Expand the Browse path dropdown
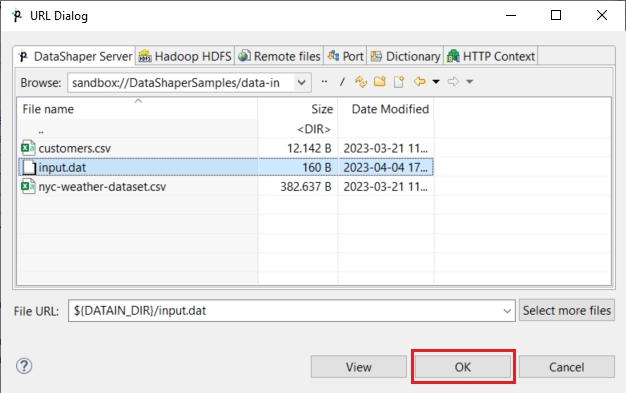 point(302,83)
